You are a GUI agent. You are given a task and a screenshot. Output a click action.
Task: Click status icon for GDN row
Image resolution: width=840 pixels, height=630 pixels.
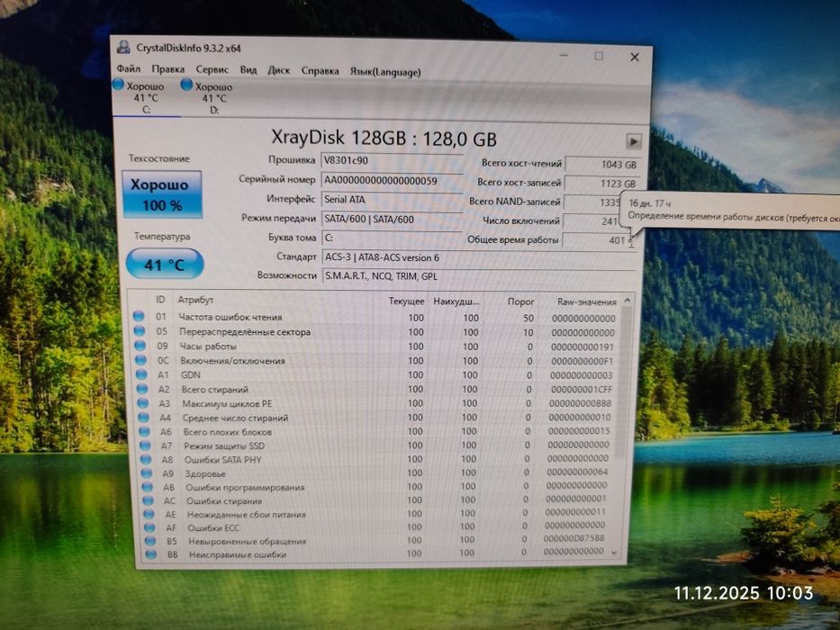[141, 373]
